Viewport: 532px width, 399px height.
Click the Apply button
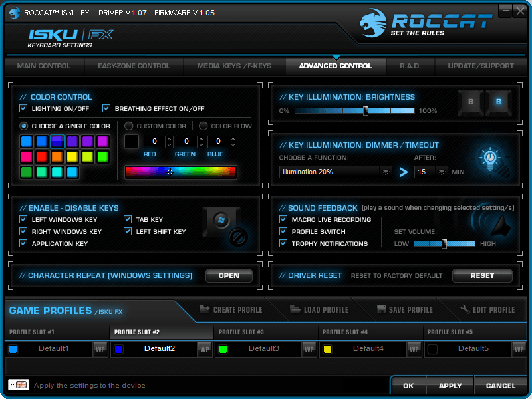click(450, 386)
